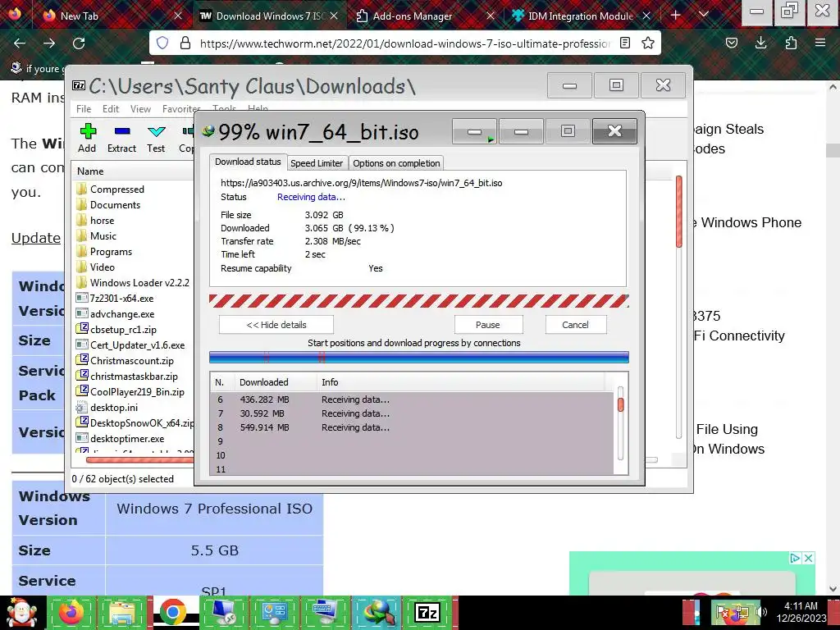This screenshot has width=840, height=630.
Task: Open Firefox extensions panel
Action: [x=791, y=43]
